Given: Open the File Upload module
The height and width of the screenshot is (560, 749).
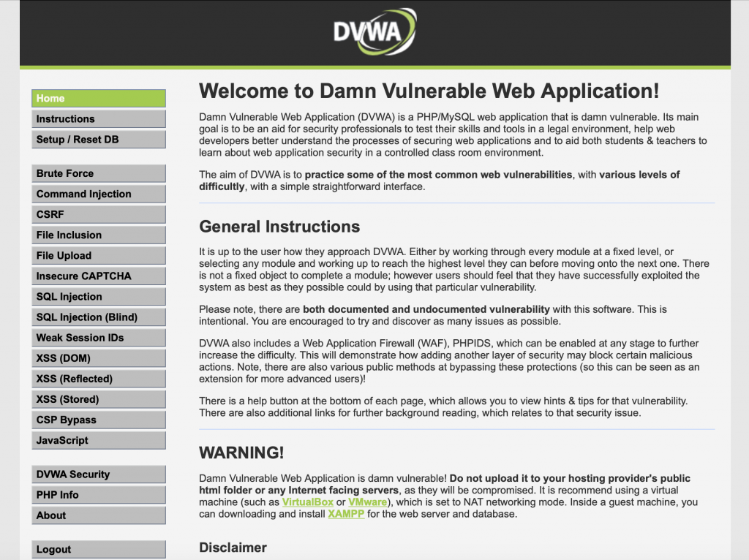Looking at the screenshot, I should (x=99, y=255).
